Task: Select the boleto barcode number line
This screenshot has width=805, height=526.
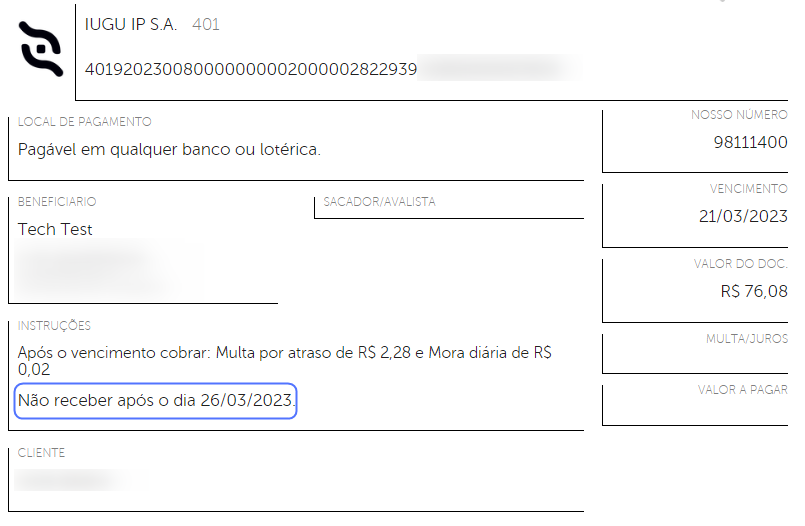Action: [251, 69]
